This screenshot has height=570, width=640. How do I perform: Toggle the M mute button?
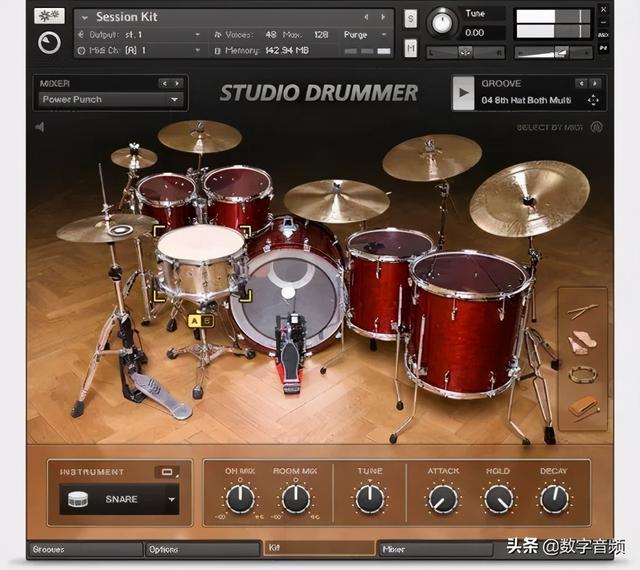411,48
